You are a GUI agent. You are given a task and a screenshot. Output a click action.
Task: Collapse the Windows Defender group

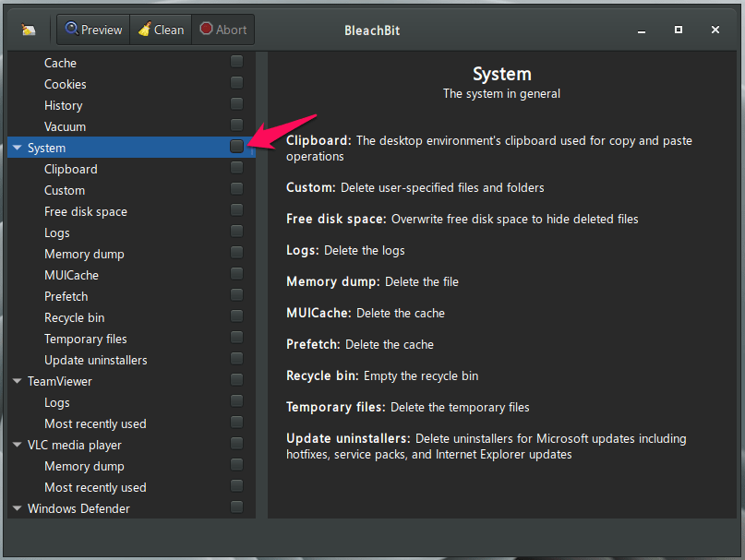coord(18,508)
